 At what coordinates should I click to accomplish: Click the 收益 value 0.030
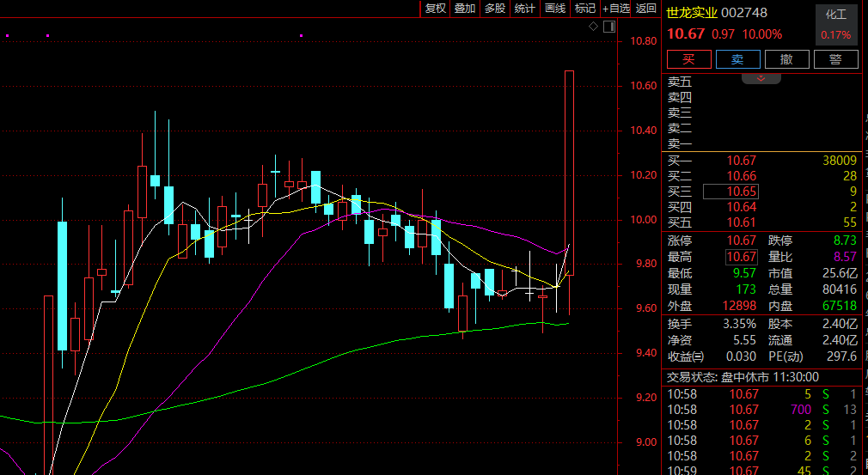[x=741, y=356]
